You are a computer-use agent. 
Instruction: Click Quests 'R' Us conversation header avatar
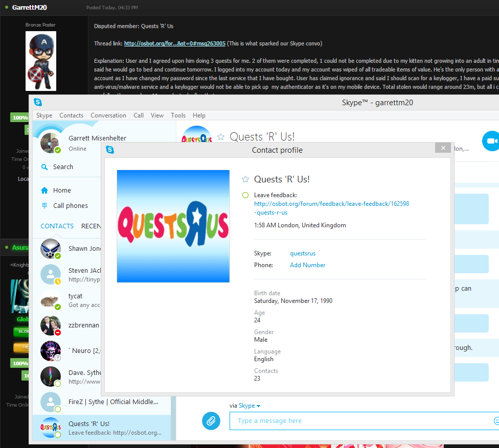coord(197,134)
